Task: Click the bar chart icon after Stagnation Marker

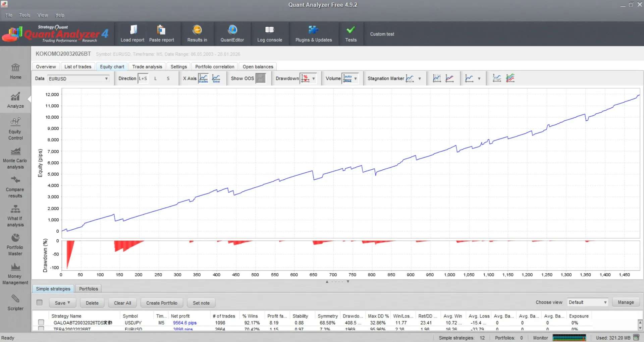Action: 437,78
